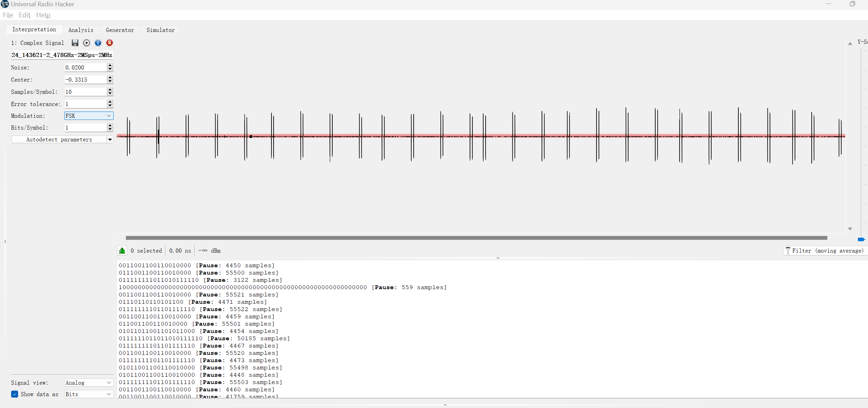Decrease Bits/Symbol with down arrow
868x408 pixels.
click(x=110, y=130)
